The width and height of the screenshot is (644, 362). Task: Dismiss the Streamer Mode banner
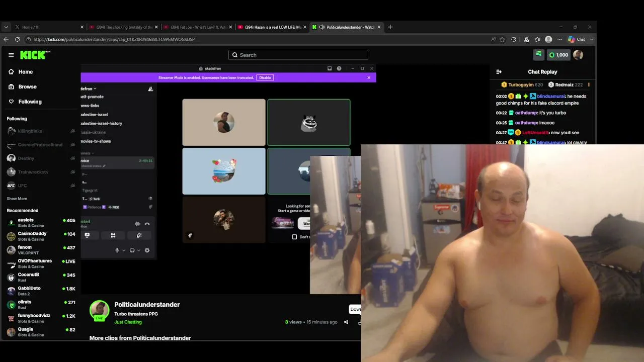click(x=369, y=77)
